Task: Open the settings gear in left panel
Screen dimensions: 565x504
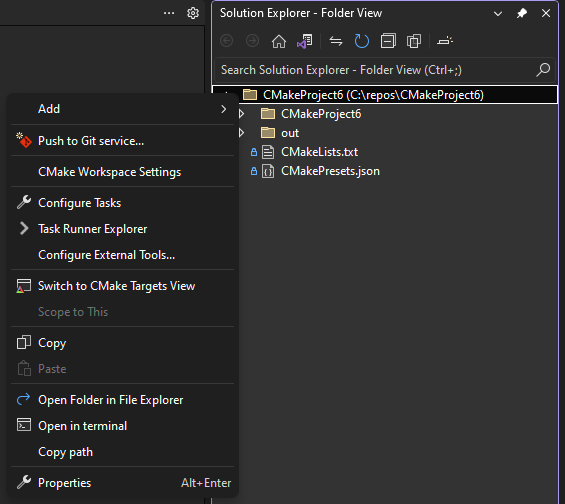Action: 193,13
